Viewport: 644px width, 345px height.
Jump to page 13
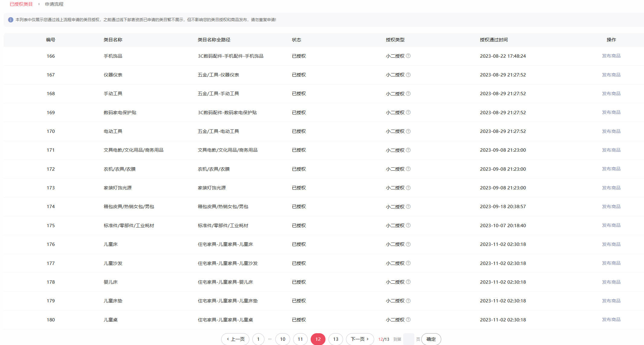tap(335, 339)
